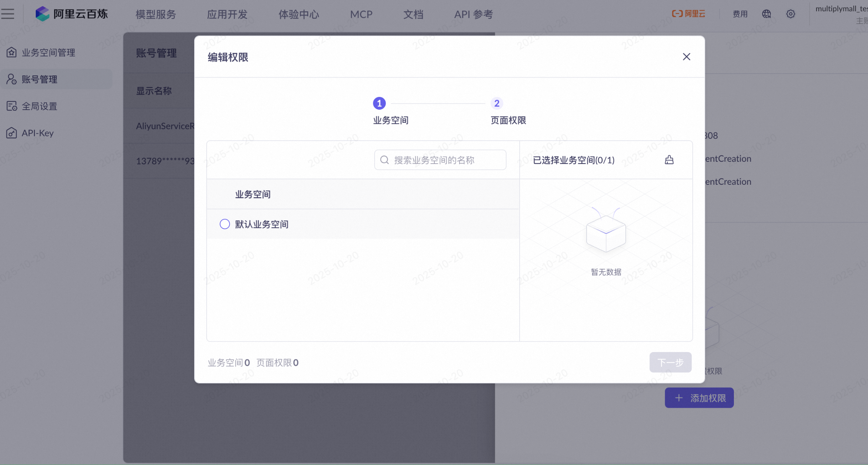Click the API-Key sidebar icon
This screenshot has height=465, width=868.
click(x=11, y=133)
